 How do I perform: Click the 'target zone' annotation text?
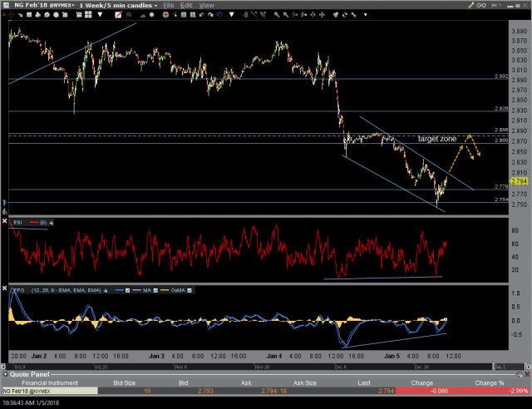[437, 139]
